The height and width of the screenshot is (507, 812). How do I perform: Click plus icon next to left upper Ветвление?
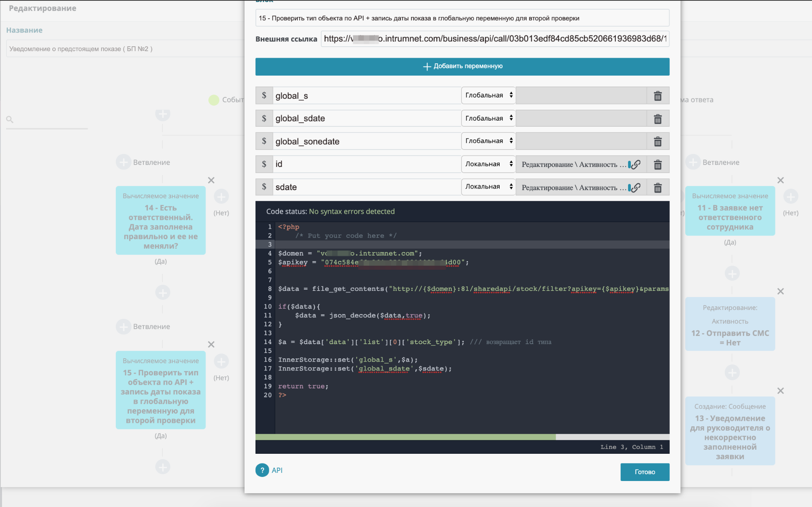tap(123, 162)
